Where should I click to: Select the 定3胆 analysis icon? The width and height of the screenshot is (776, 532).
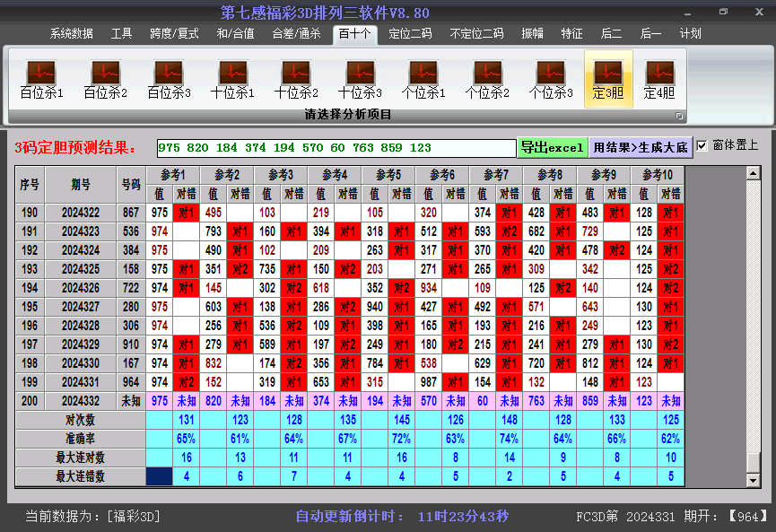pyautogui.click(x=608, y=79)
